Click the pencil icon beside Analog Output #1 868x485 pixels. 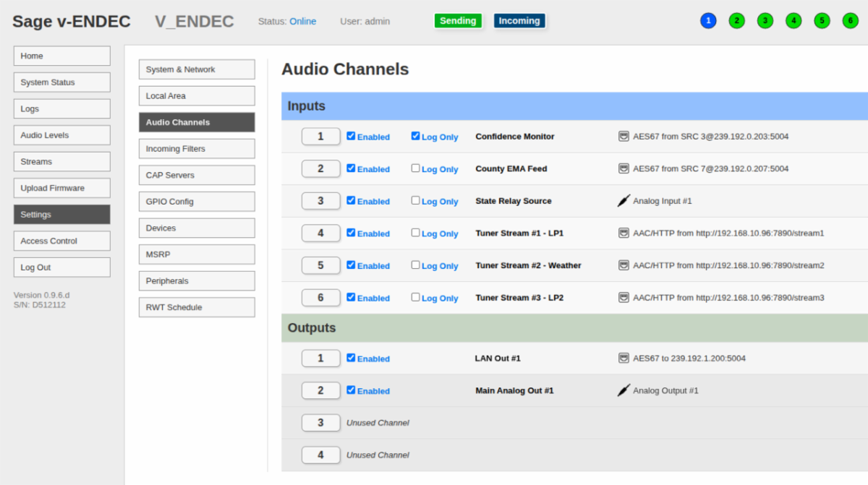point(623,390)
